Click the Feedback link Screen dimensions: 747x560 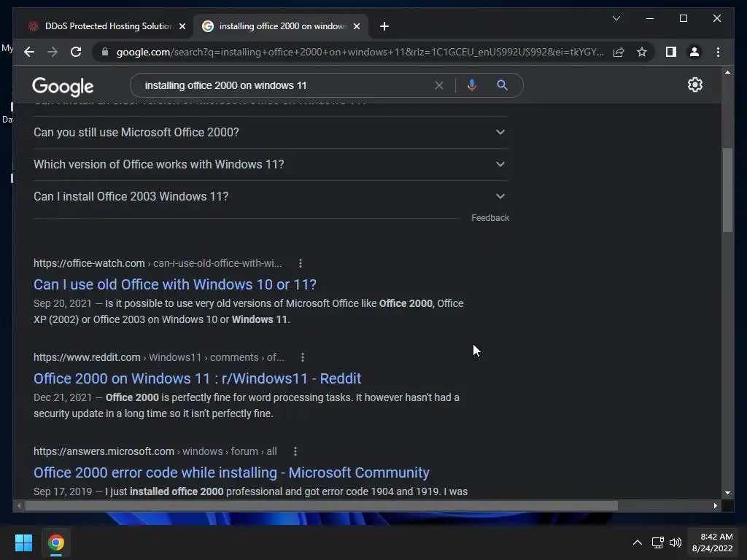click(490, 217)
